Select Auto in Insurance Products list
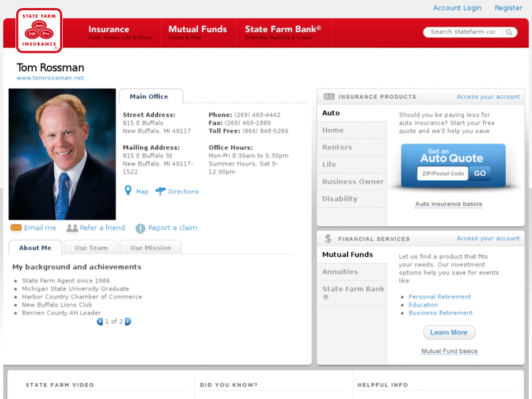532x399 pixels. tap(352, 113)
